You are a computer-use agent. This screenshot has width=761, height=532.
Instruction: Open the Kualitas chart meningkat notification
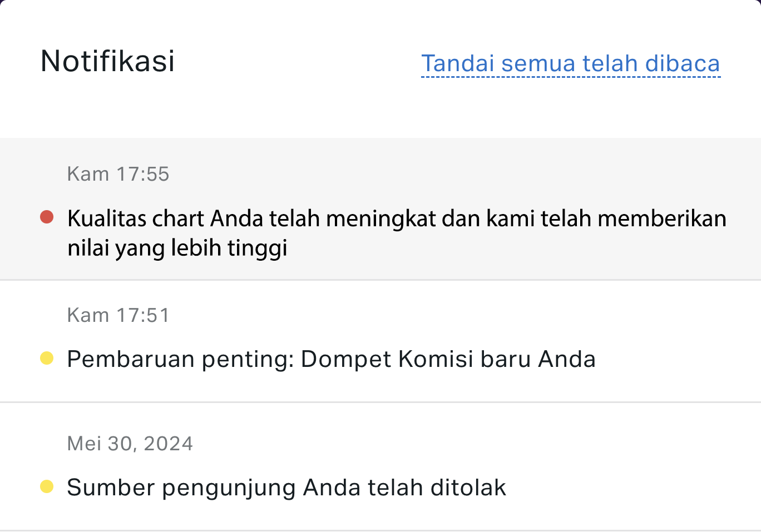(396, 232)
